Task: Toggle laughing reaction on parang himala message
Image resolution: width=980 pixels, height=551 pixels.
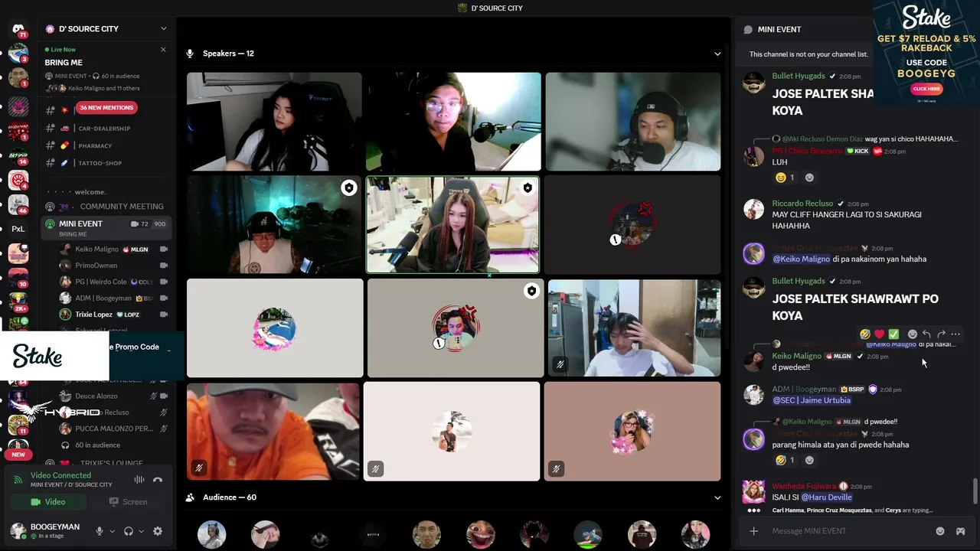Action: coord(786,460)
